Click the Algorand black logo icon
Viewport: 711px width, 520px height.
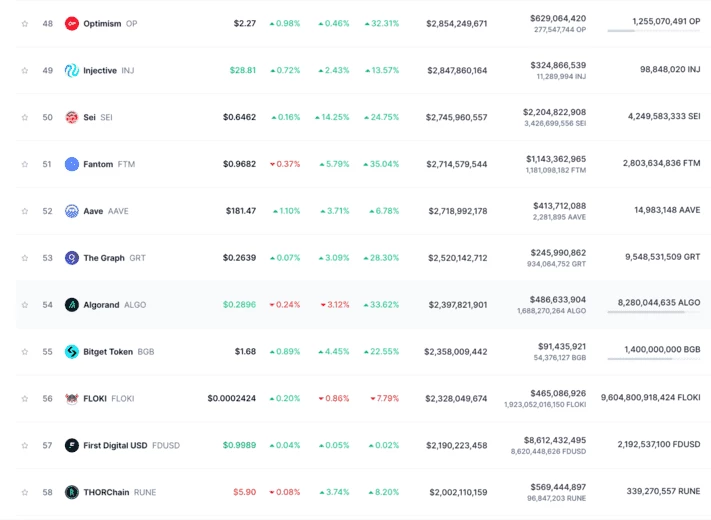72,305
